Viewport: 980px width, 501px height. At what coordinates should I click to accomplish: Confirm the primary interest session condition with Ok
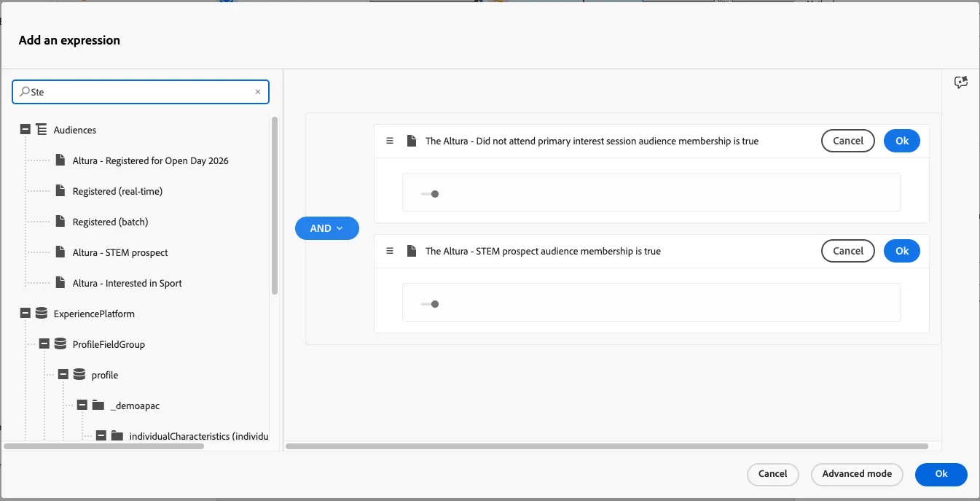[x=902, y=141]
